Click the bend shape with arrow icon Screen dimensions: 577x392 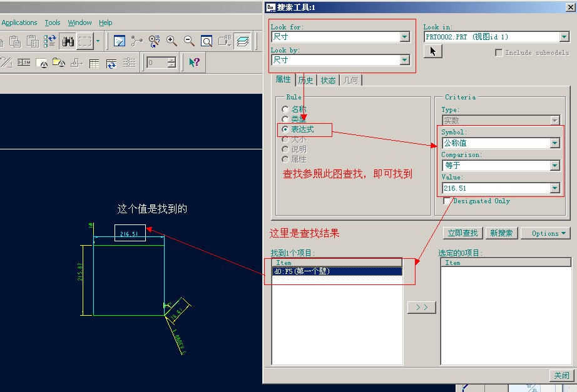point(76,63)
